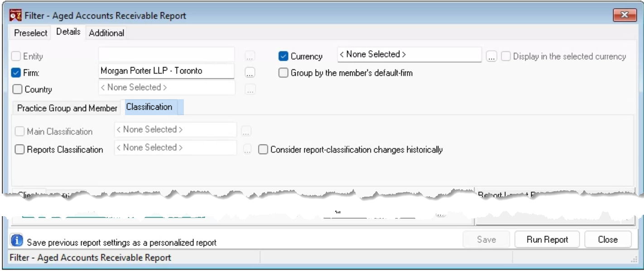
Task: Click the Firm field showing Morgan Porter LLP
Action: pyautogui.click(x=166, y=71)
